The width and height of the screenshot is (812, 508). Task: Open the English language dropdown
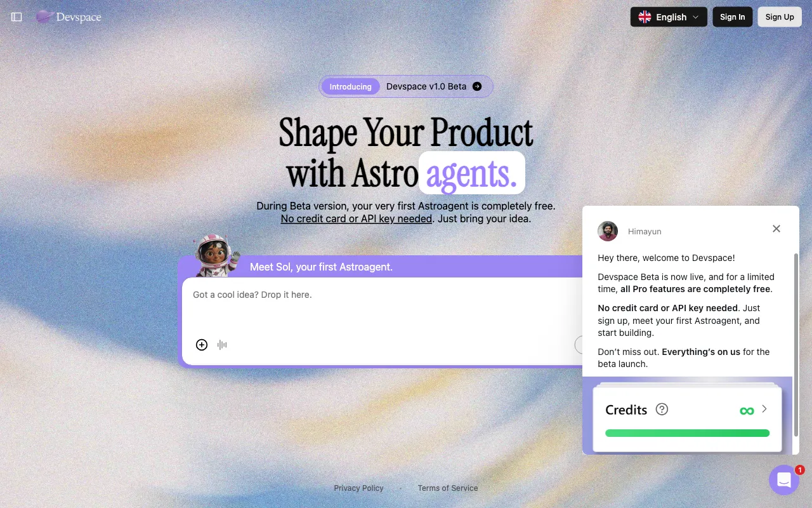tap(669, 17)
